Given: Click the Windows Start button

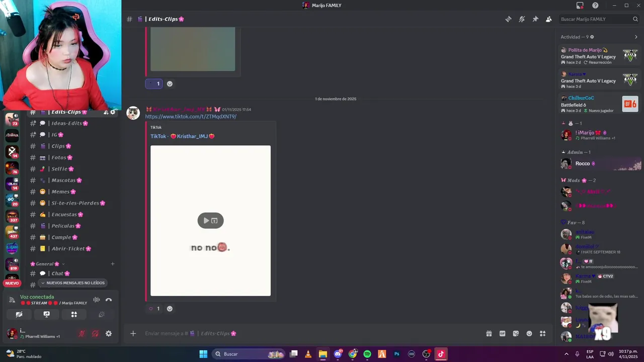Looking at the screenshot, I should [203, 354].
